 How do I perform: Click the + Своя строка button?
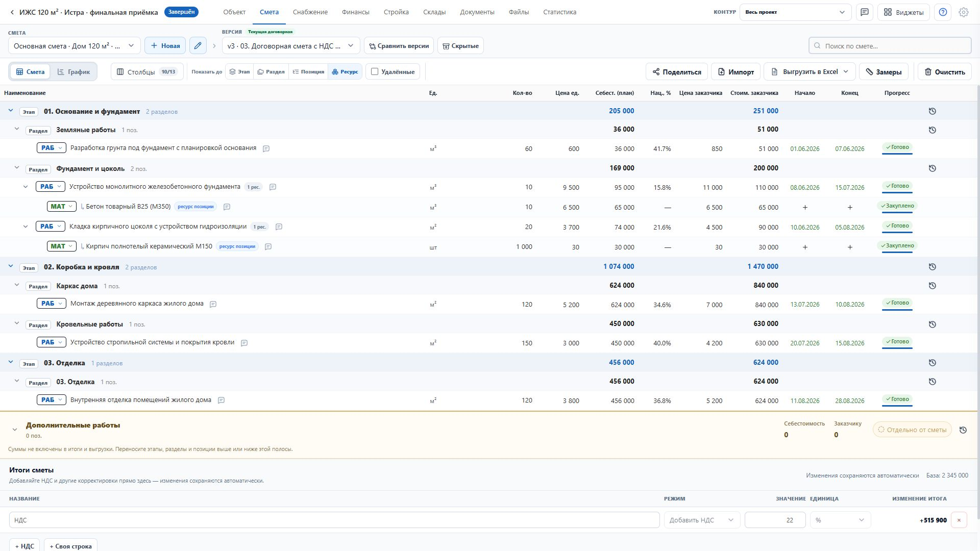pos(70,545)
